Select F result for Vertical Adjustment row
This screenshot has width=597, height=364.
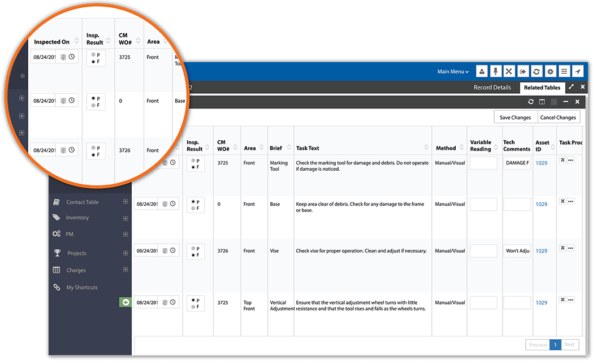193,307
